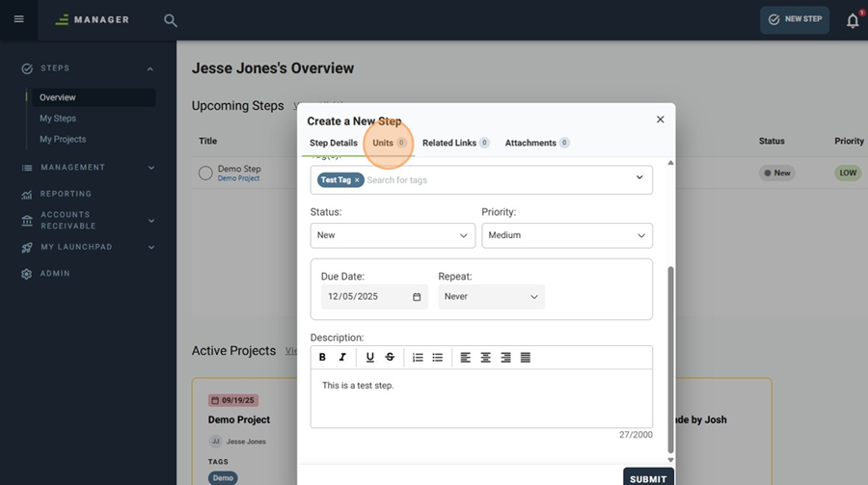Image resolution: width=868 pixels, height=485 pixels.
Task: Open the Admin gear icon
Action: (x=27, y=274)
